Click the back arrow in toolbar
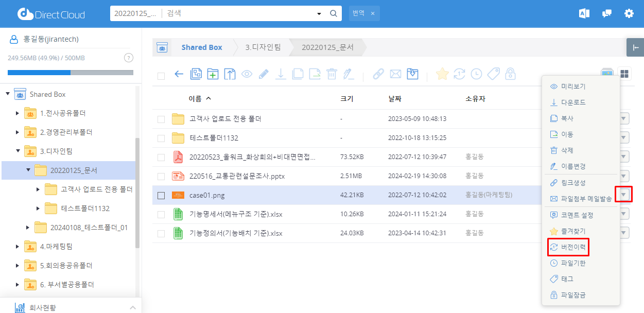The height and width of the screenshot is (313, 644). [x=179, y=74]
